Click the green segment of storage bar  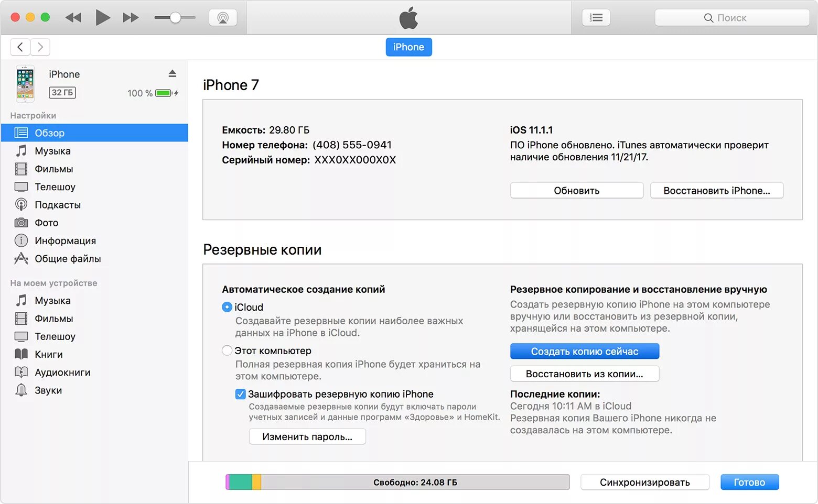pos(240,482)
